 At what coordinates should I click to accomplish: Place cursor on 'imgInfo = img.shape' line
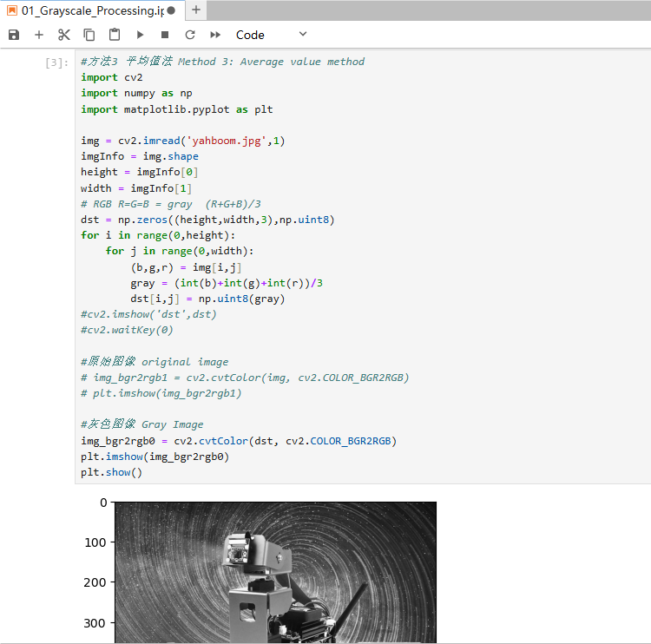pyautogui.click(x=140, y=156)
